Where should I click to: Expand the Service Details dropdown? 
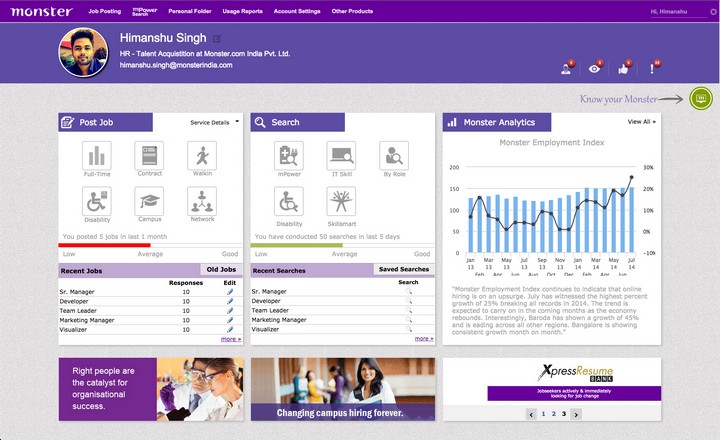pos(214,122)
